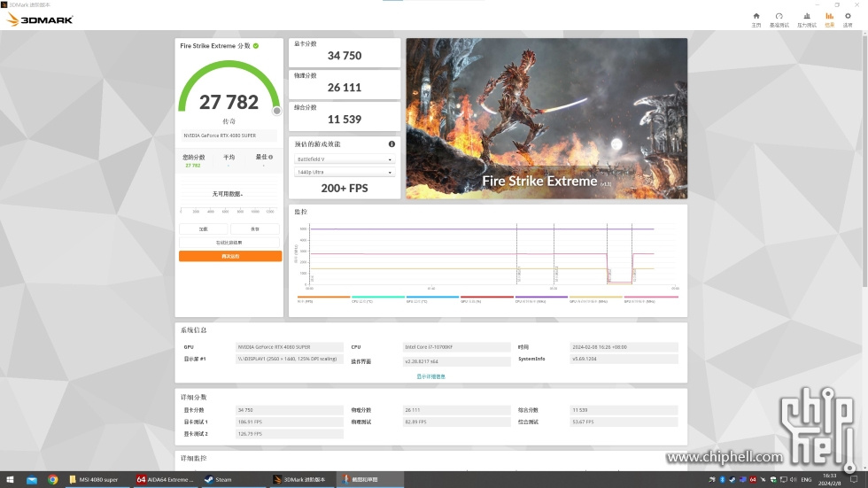Go to the Home tab icon
868x488 pixels.
tap(756, 16)
